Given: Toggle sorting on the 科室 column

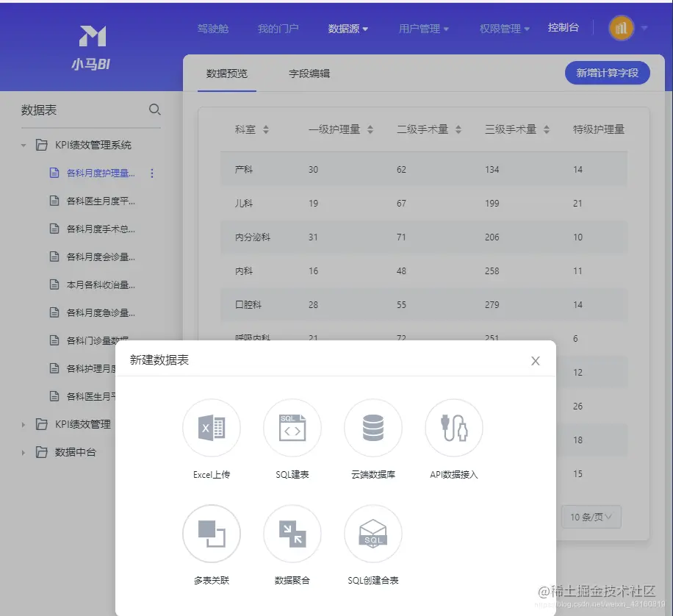Looking at the screenshot, I should (263, 128).
